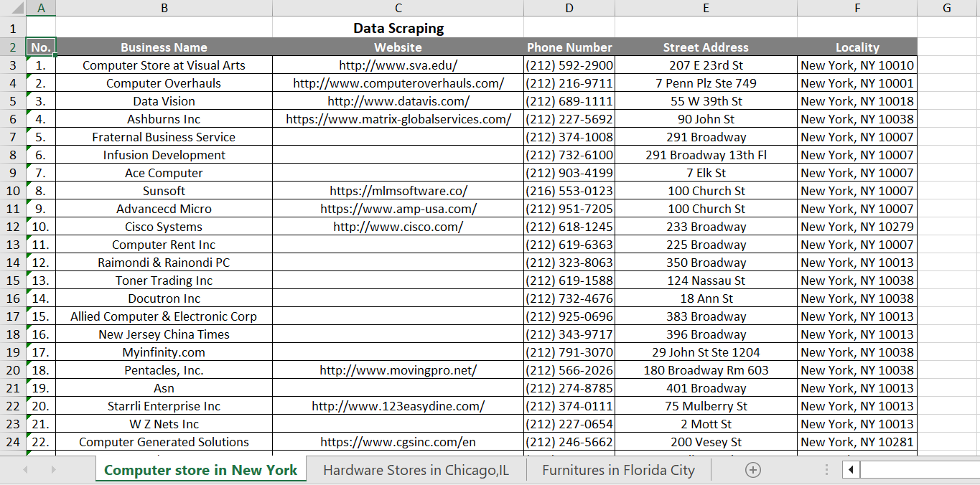Open the computeroverhauls.com link
This screenshot has height=485, width=980.
click(x=398, y=83)
